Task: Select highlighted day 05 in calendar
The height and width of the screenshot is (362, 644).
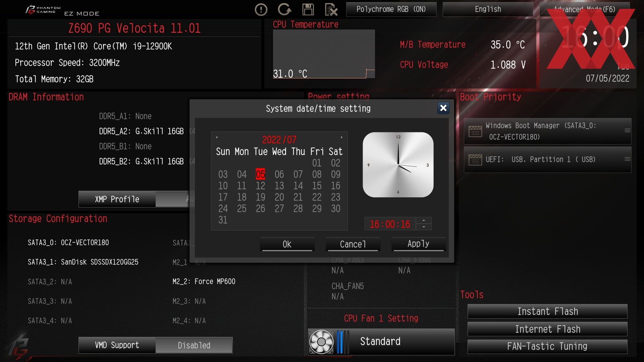Action: 260,174
